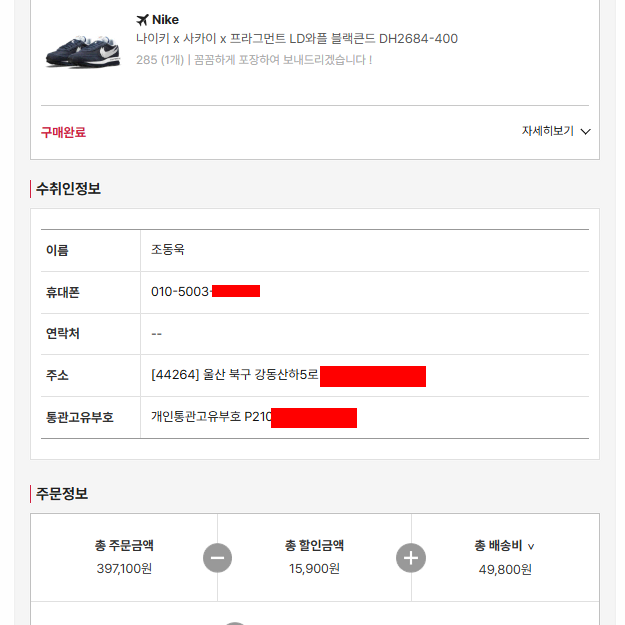The height and width of the screenshot is (625, 625).
Task: Open the Nike brand name link
Action: tap(165, 20)
